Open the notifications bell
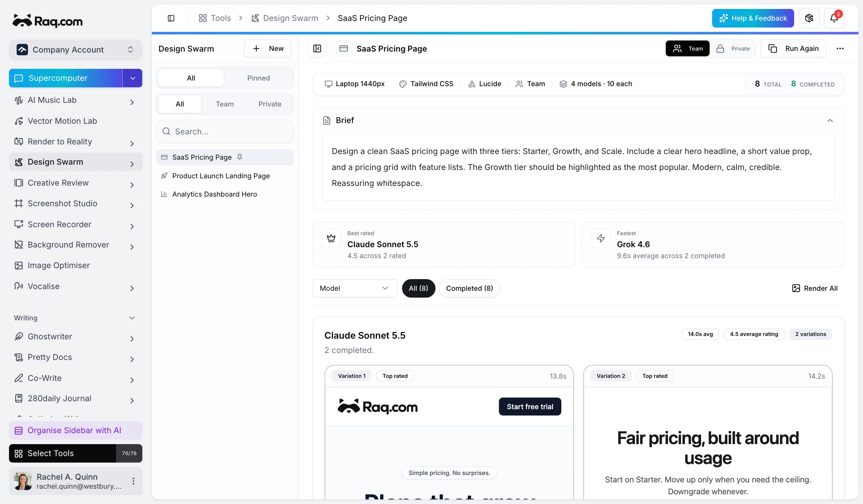The height and width of the screenshot is (504, 863). 834,18
